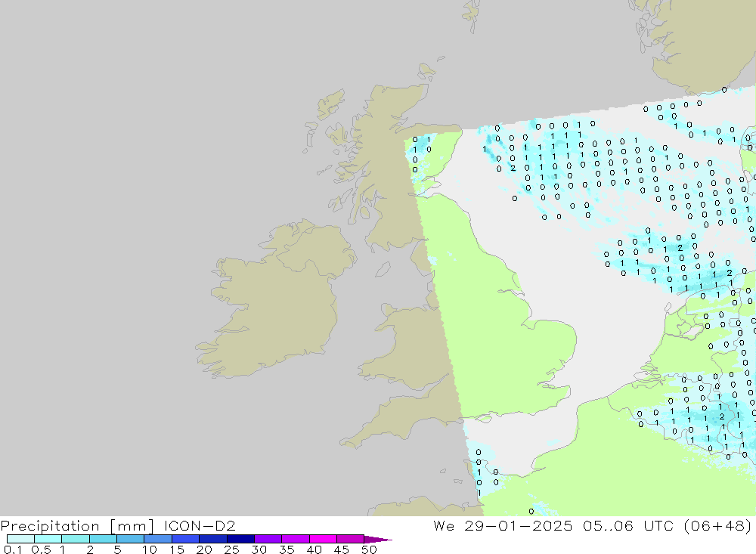Click the '40' legend value
756x554 pixels.
[314, 549]
